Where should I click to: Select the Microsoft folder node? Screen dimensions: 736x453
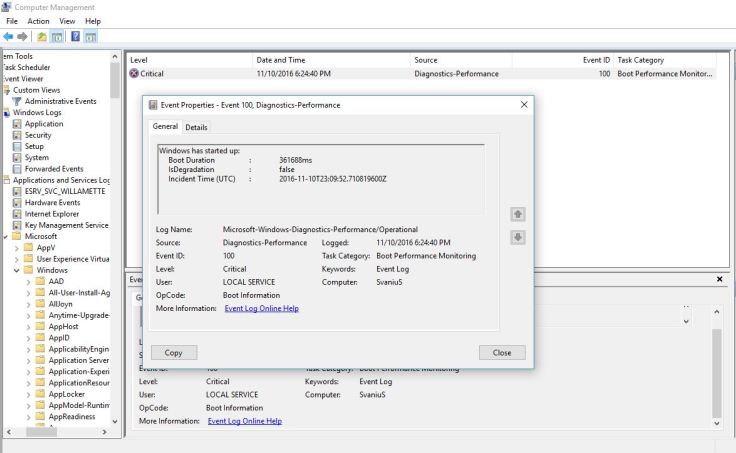(x=40, y=237)
